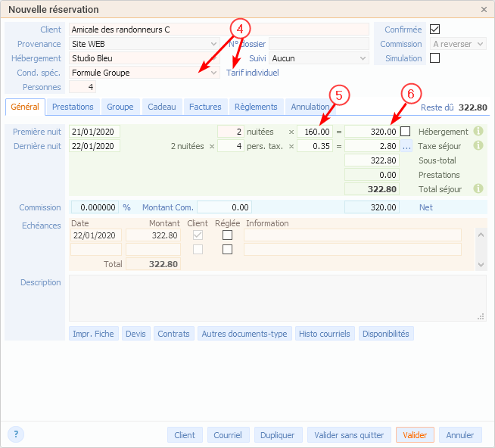Enable the Simulation checkbox
The image size is (495, 448).
point(434,58)
